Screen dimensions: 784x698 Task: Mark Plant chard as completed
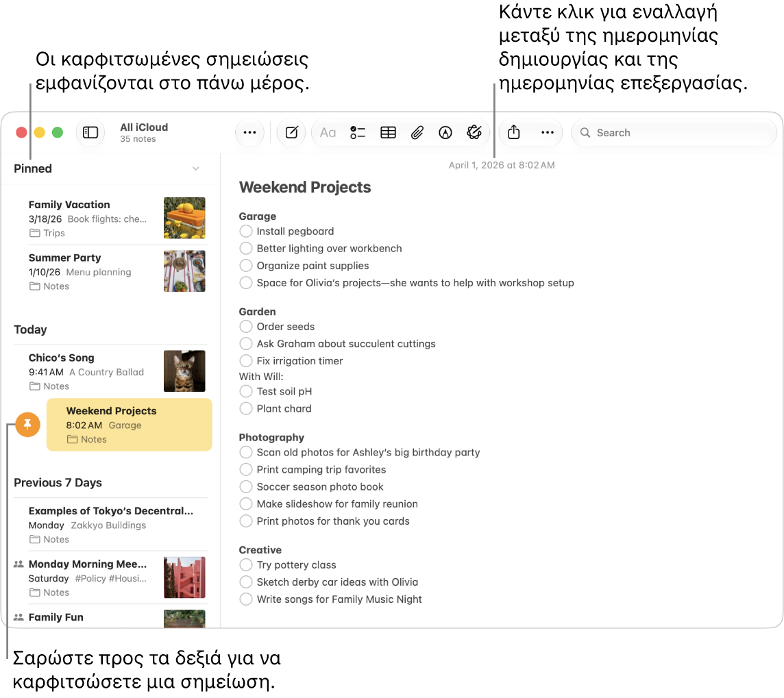(246, 409)
